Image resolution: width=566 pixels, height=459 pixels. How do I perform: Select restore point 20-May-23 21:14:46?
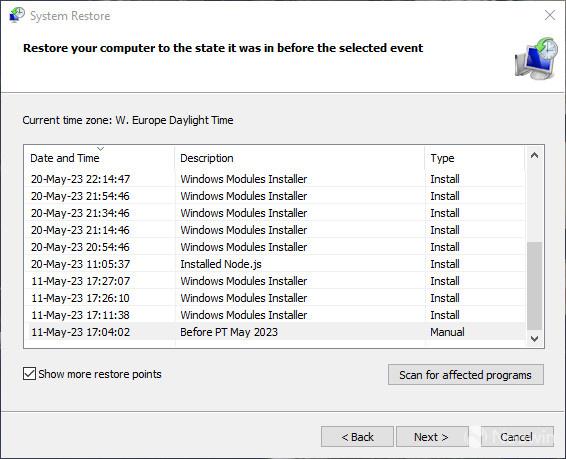click(x=275, y=230)
